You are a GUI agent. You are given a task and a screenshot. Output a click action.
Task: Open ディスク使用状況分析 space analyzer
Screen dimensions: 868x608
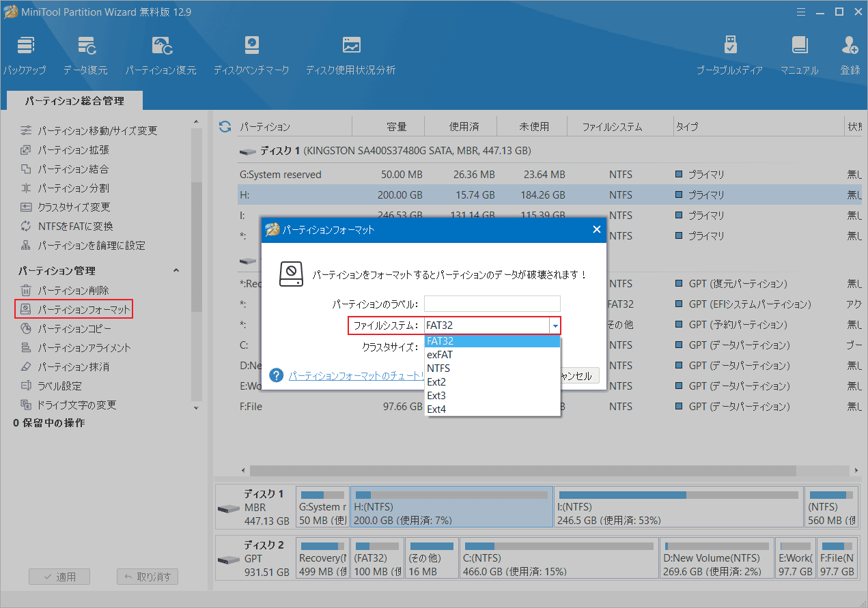350,56
